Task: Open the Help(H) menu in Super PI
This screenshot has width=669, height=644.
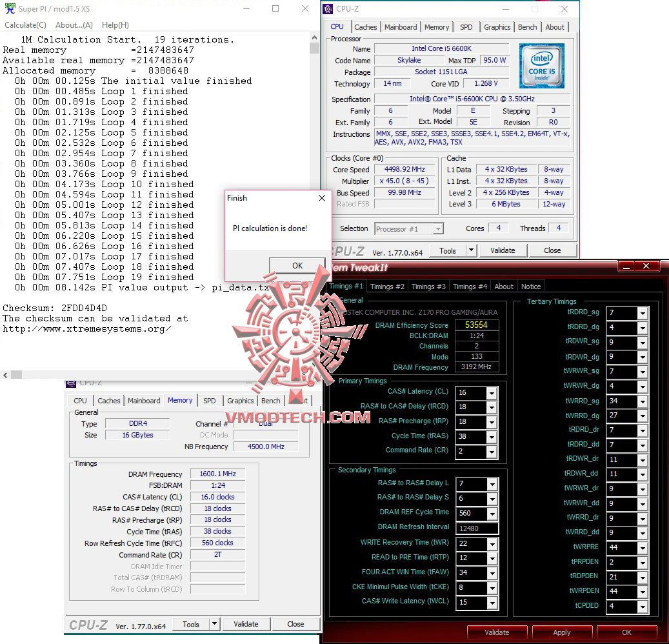Action: click(115, 25)
